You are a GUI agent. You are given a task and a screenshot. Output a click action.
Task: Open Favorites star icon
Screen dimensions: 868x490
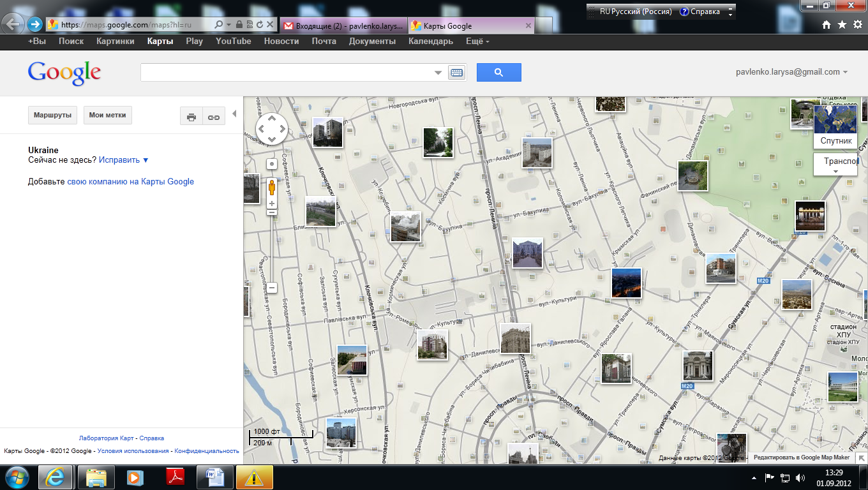coord(842,25)
